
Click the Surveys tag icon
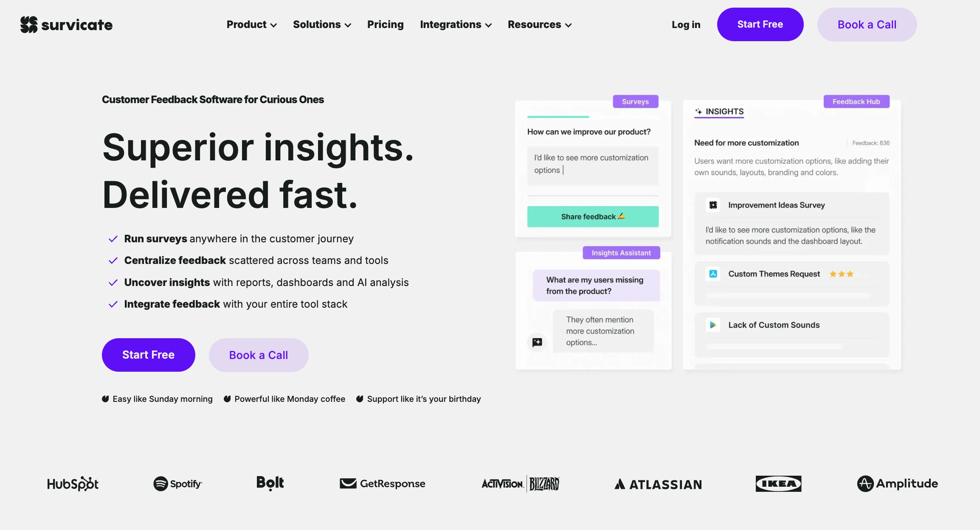pos(635,101)
